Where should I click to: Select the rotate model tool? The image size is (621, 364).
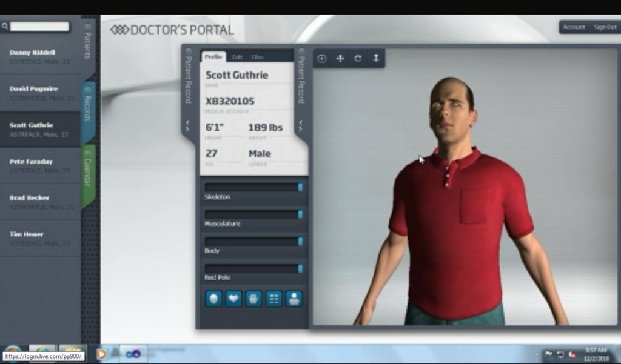pyautogui.click(x=358, y=59)
